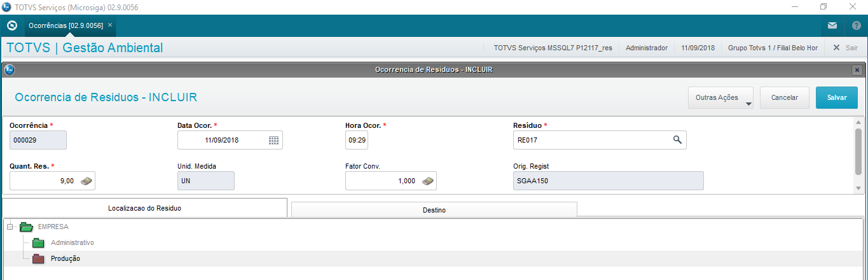The width and height of the screenshot is (868, 280).
Task: Open calculator icon in Fator Conv. field
Action: 428,181
